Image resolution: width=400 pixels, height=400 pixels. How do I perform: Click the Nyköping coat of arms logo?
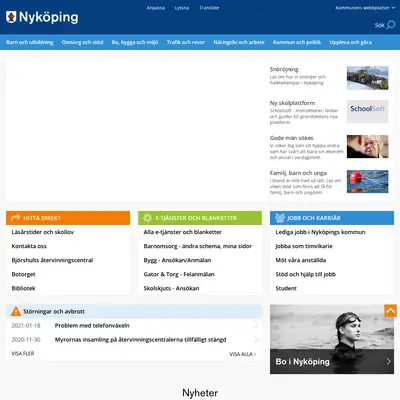pyautogui.click(x=11, y=17)
